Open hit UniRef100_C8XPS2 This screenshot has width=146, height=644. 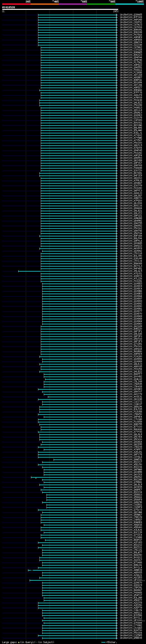tap(131, 22)
